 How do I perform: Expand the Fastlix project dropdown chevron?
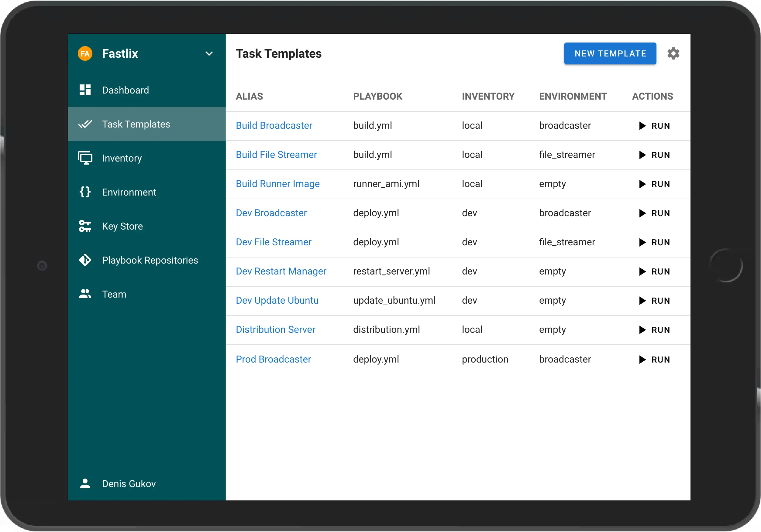point(209,53)
